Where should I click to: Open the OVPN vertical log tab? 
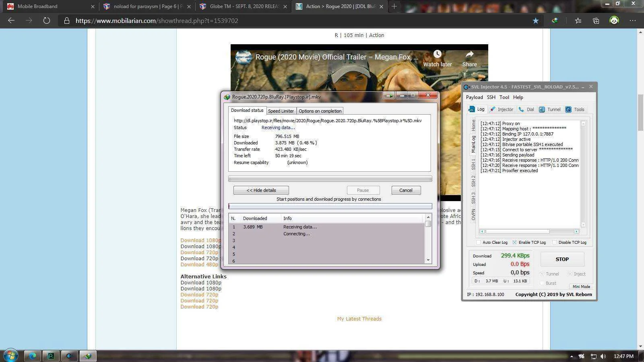(x=473, y=214)
